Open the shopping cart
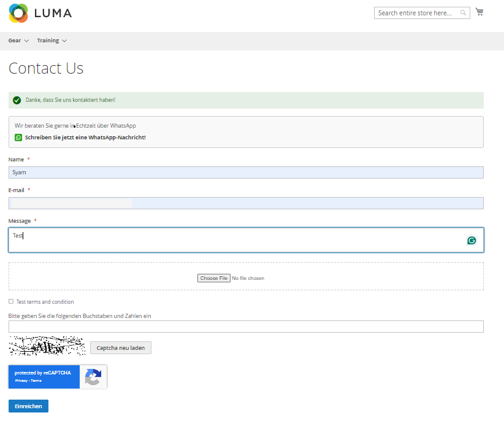504x426 pixels. click(x=479, y=12)
